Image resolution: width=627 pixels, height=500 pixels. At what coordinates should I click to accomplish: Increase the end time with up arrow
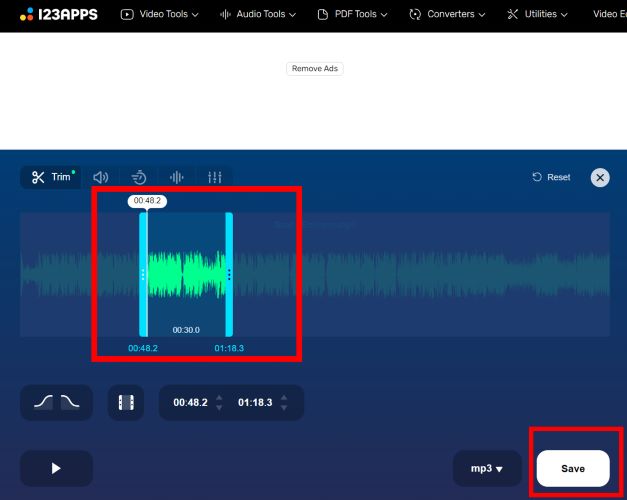pyautogui.click(x=284, y=398)
